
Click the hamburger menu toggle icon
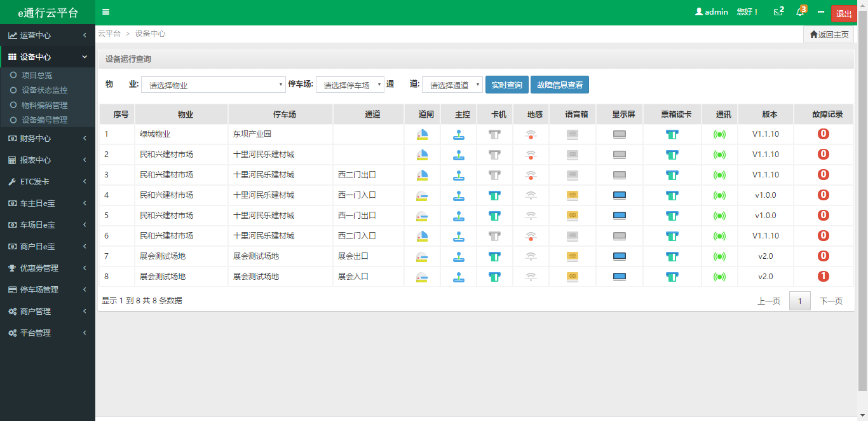pos(105,12)
